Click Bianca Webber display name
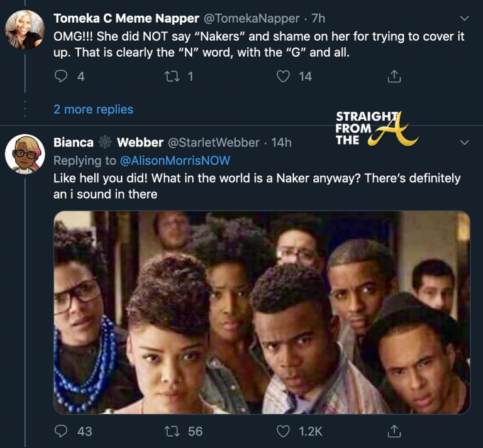The width and height of the screenshot is (483, 448). [x=108, y=143]
